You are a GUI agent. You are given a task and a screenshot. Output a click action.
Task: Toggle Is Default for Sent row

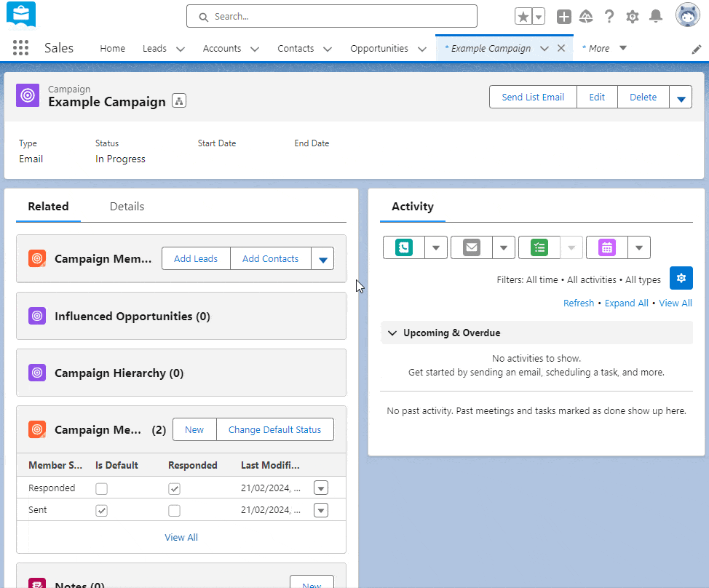(x=101, y=511)
